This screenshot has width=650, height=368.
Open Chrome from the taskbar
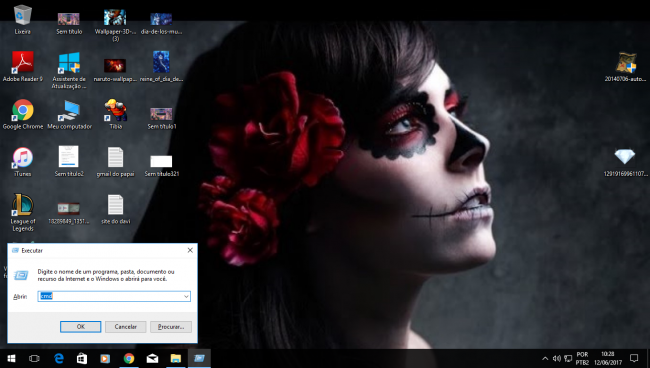point(129,358)
